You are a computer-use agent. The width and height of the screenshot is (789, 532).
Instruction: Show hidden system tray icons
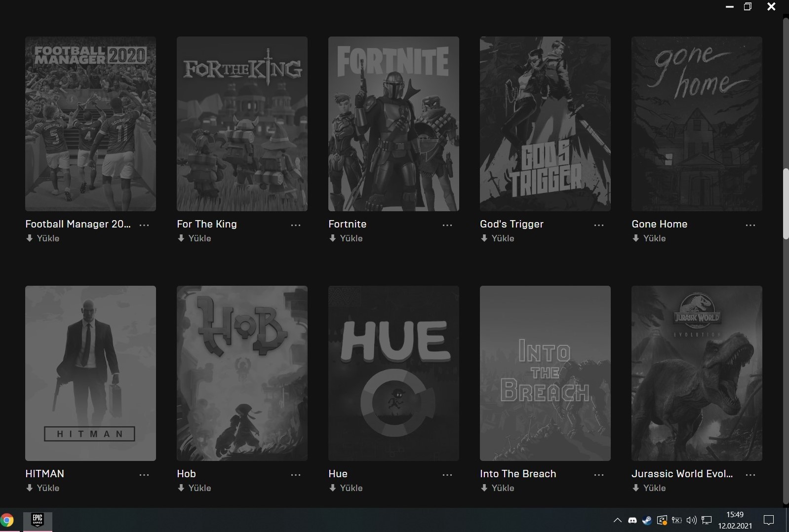click(x=617, y=520)
